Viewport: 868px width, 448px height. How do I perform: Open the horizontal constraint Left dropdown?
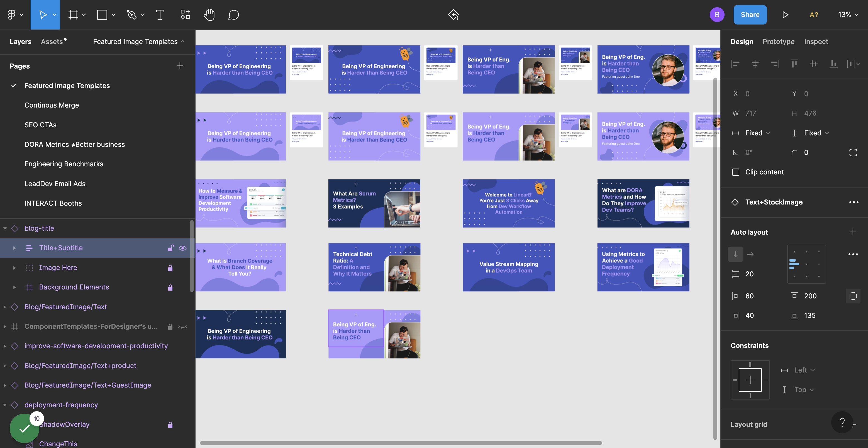804,370
